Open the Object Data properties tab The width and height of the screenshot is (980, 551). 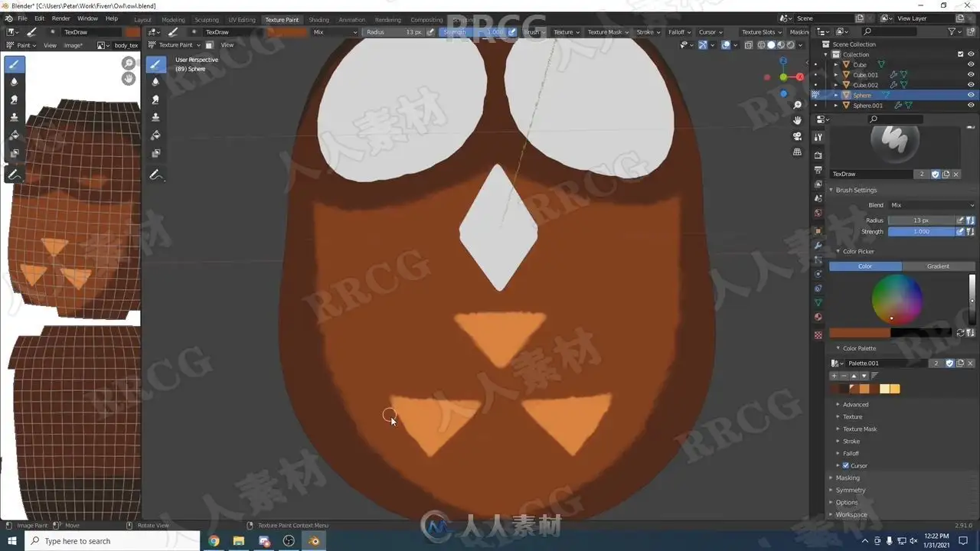click(x=818, y=303)
